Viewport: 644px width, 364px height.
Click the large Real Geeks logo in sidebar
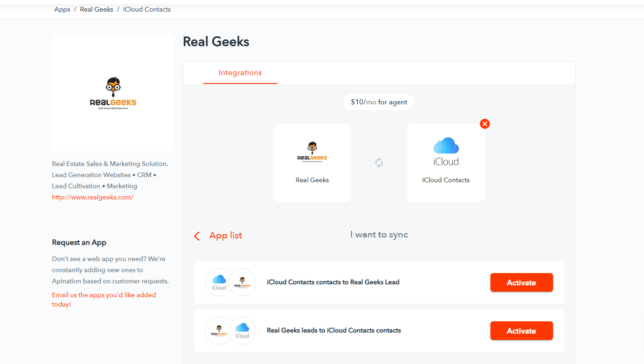113,93
